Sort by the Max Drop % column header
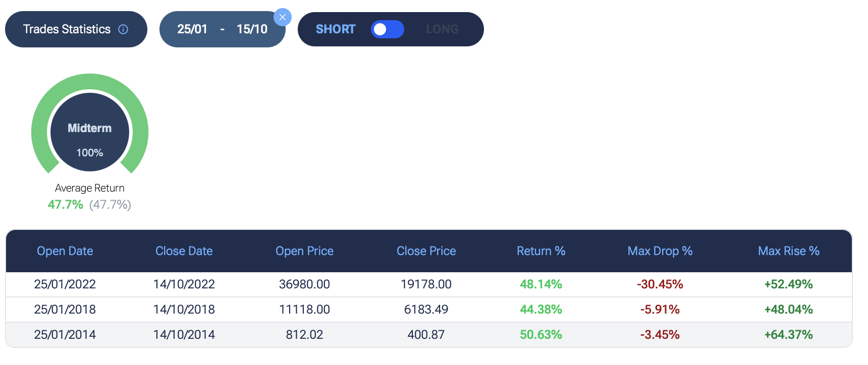Screen dimensions: 868x365 660,251
